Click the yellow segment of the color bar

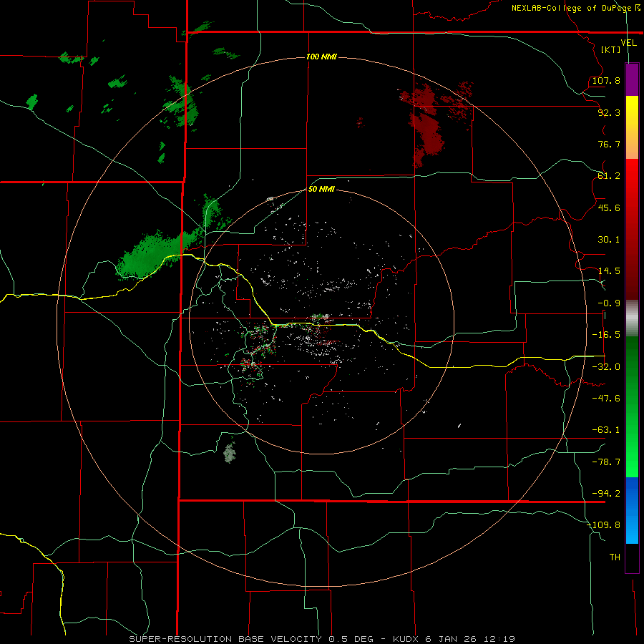[x=632, y=127]
